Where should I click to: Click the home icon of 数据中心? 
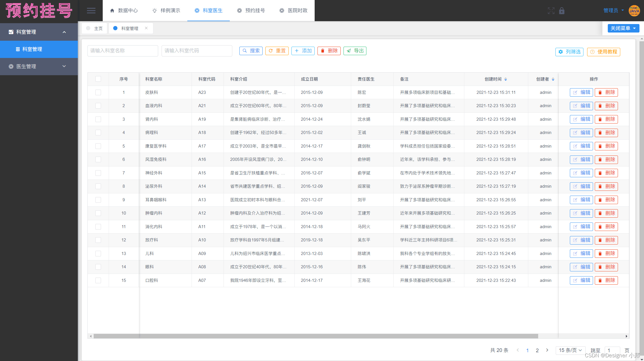tap(112, 10)
